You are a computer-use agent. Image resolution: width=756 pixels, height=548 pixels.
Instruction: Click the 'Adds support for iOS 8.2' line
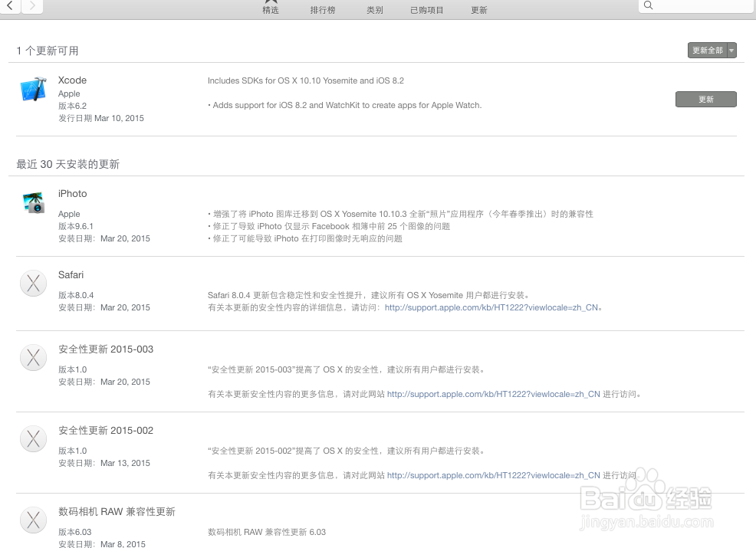click(345, 105)
